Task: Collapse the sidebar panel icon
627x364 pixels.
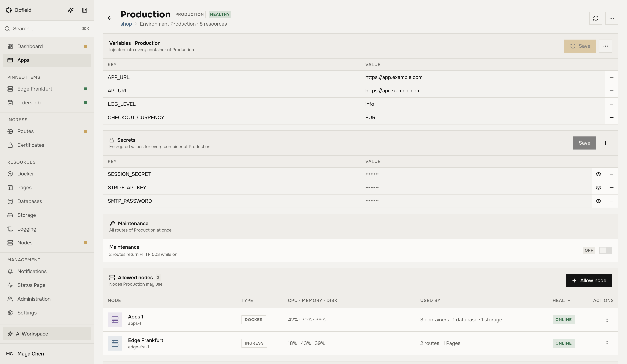Action: click(x=85, y=10)
